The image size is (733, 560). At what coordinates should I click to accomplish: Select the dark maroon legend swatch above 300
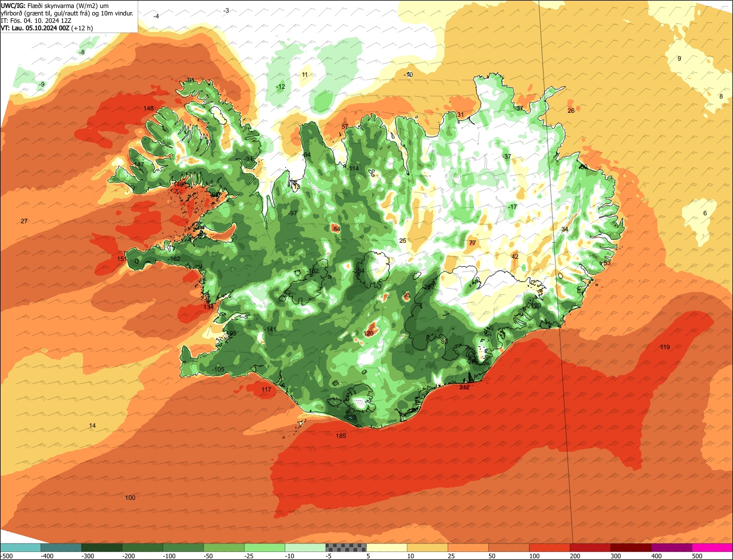point(631,547)
